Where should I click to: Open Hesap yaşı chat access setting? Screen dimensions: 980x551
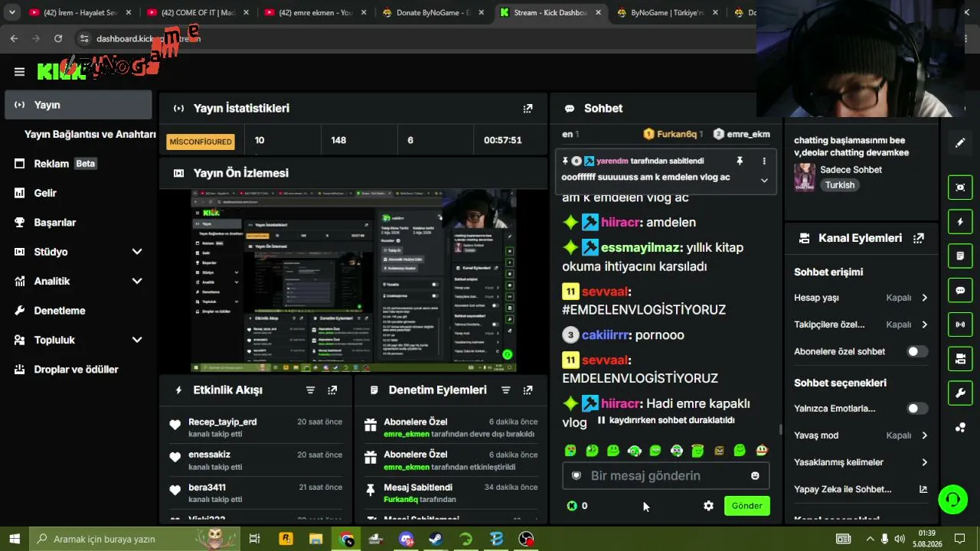click(861, 298)
